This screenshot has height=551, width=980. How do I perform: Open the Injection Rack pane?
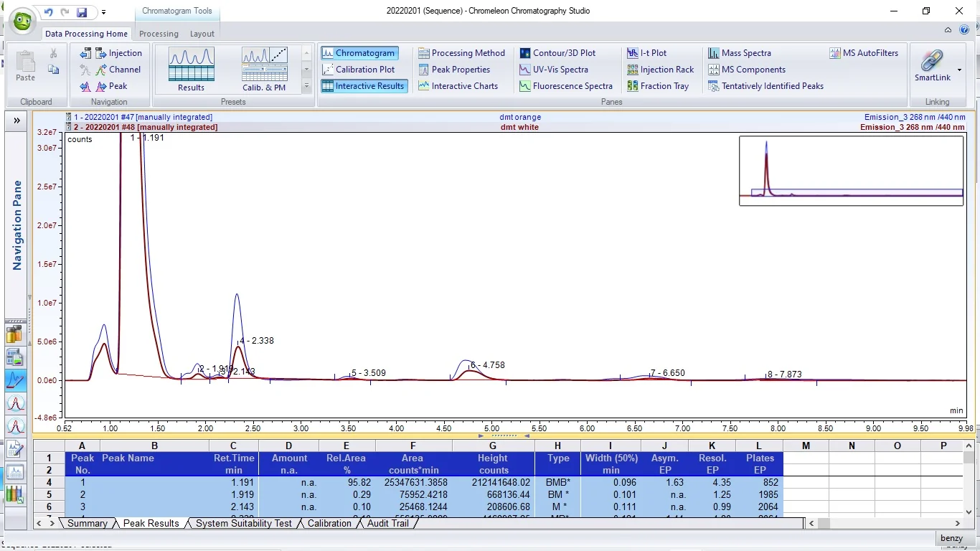[660, 70]
